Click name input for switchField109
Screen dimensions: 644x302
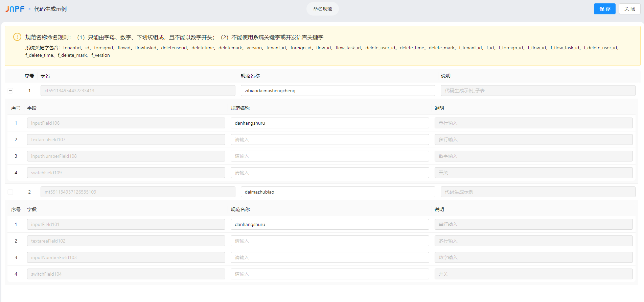(x=329, y=173)
